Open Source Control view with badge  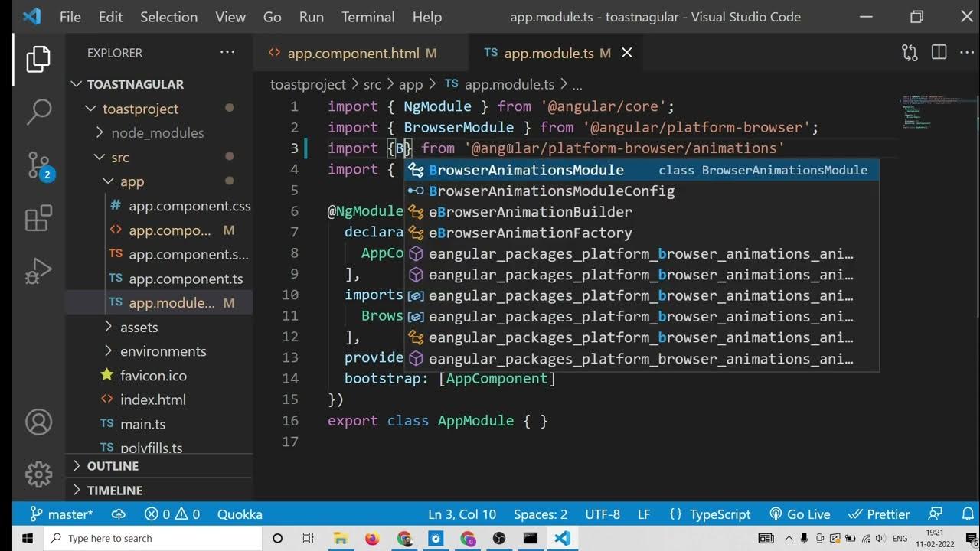38,165
